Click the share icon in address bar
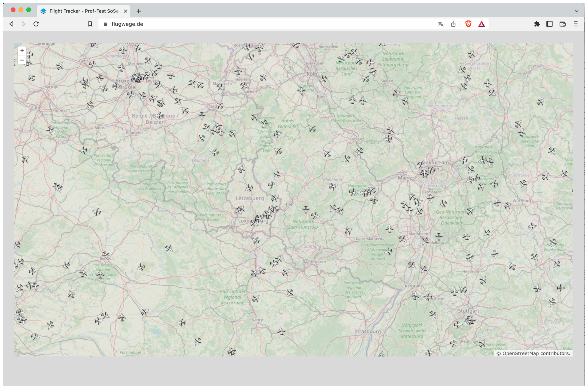The width and height of the screenshot is (588, 389). 453,24
